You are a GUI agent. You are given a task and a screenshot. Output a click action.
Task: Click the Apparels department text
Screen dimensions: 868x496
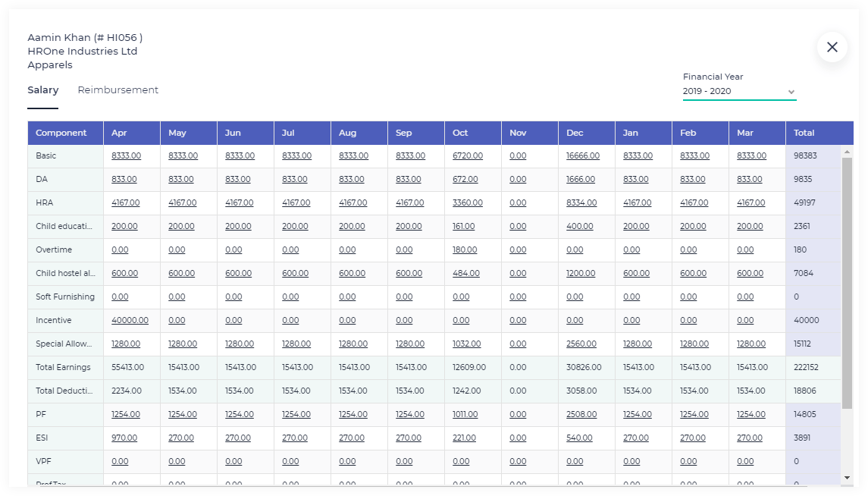coord(50,64)
